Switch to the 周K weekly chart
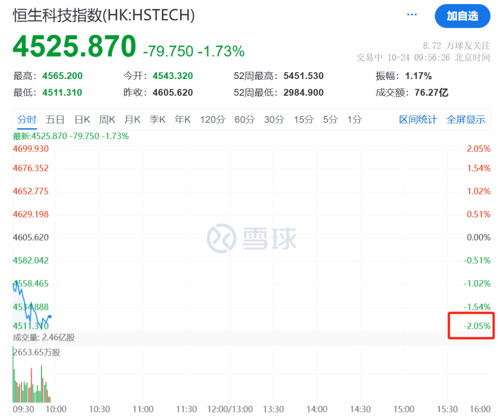 tap(107, 119)
